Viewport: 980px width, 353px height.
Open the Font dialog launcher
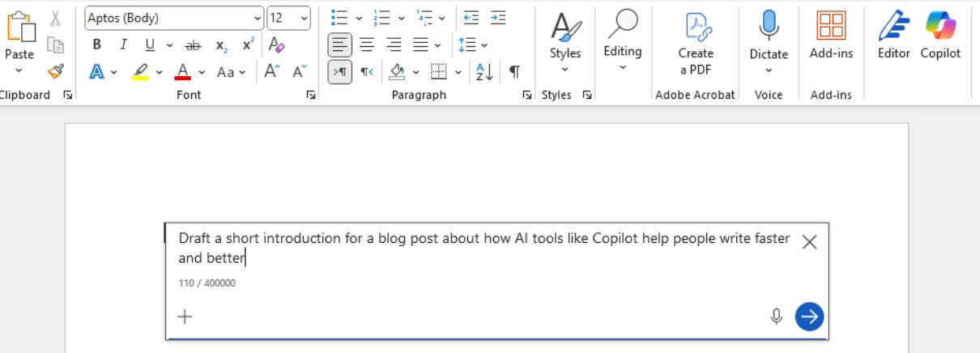click(310, 95)
